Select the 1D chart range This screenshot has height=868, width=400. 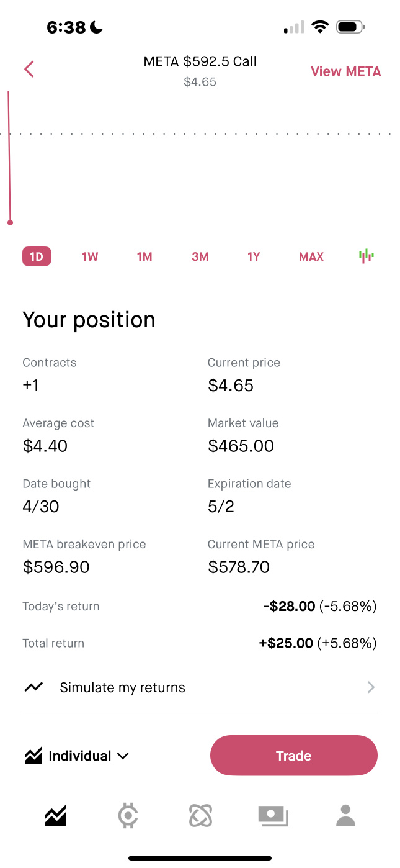tap(37, 256)
